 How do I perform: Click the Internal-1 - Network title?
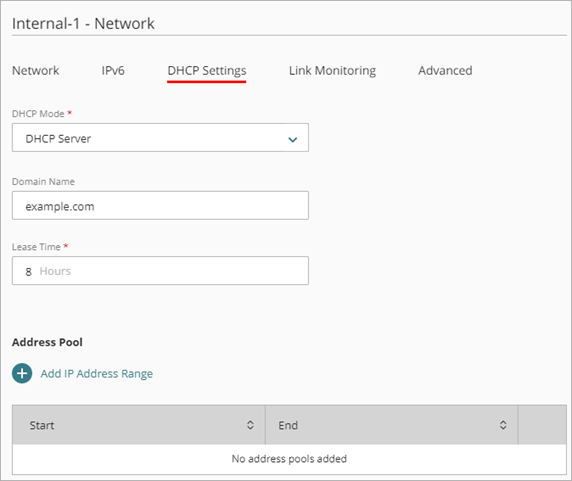(x=83, y=24)
